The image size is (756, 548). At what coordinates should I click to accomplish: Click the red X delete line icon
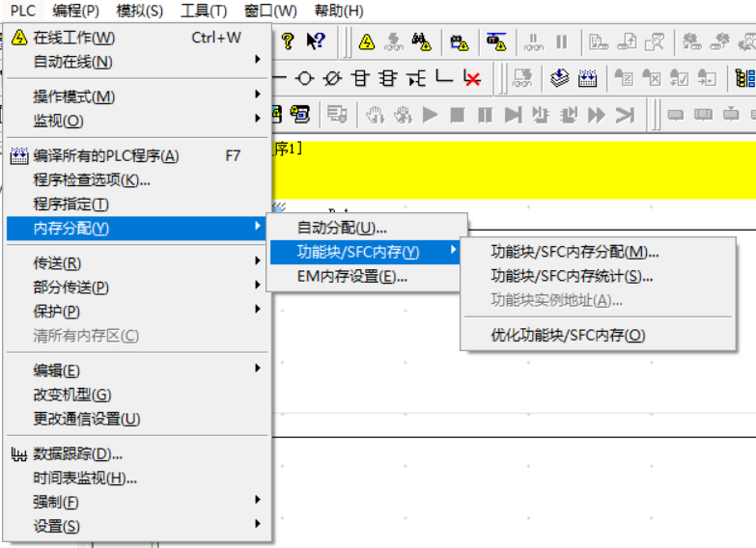[x=472, y=78]
